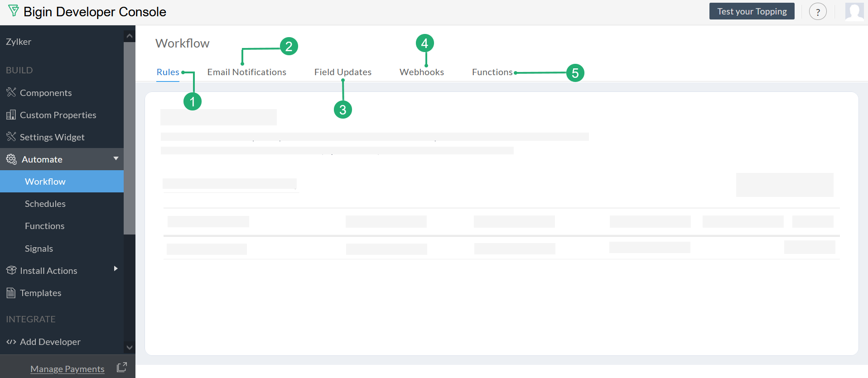Click the Components tools icon
This screenshot has width=868, height=378.
11,92
